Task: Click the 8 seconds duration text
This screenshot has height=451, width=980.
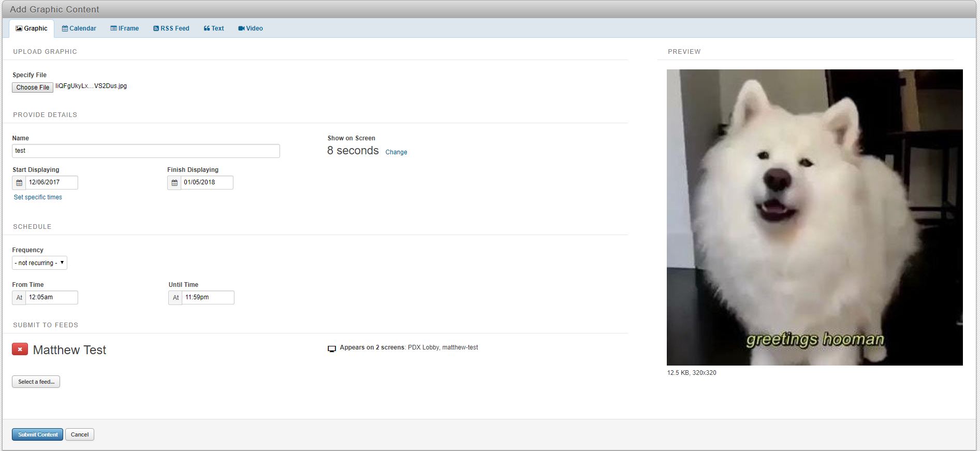Action: [x=353, y=151]
